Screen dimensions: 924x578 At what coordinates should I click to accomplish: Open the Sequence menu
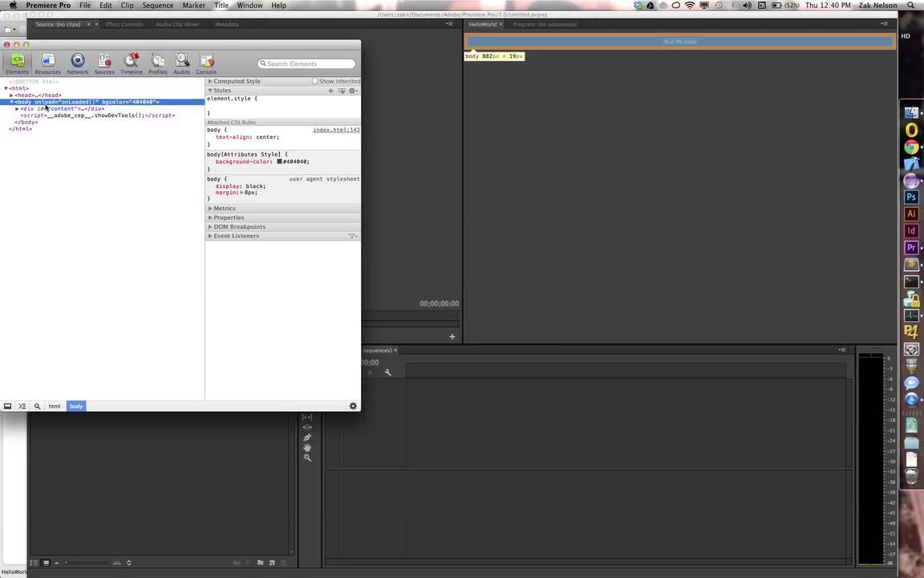click(157, 6)
